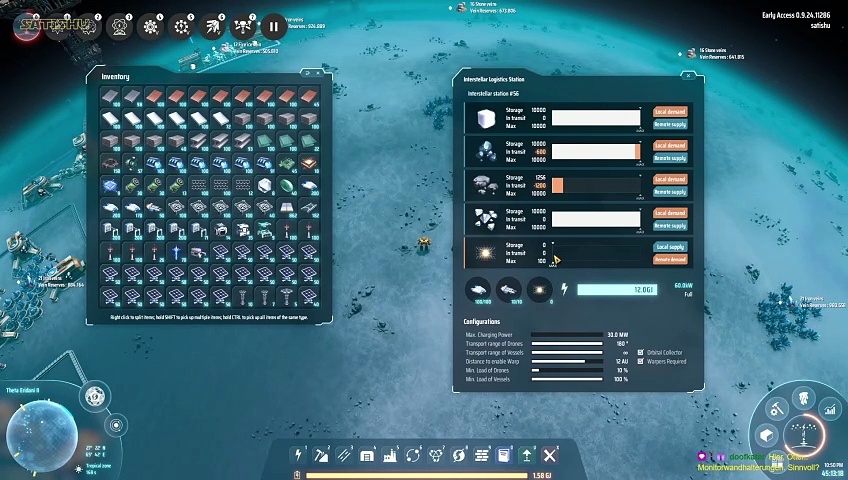The height and width of the screenshot is (480, 848).
Task: Adjust the Min. Load of Drones slider
Action: coord(565,371)
